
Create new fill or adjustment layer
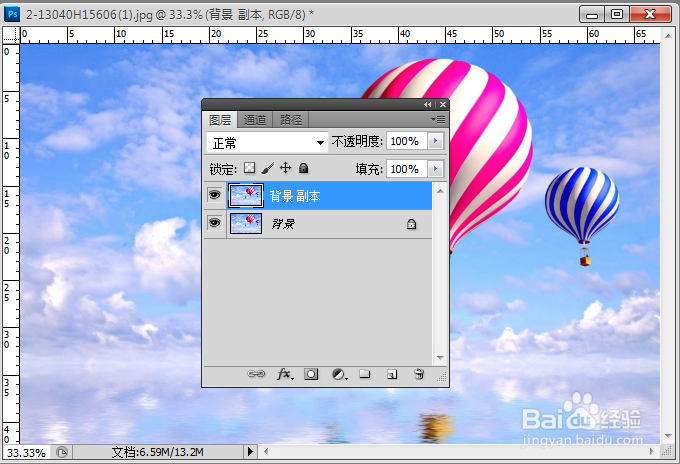point(339,374)
